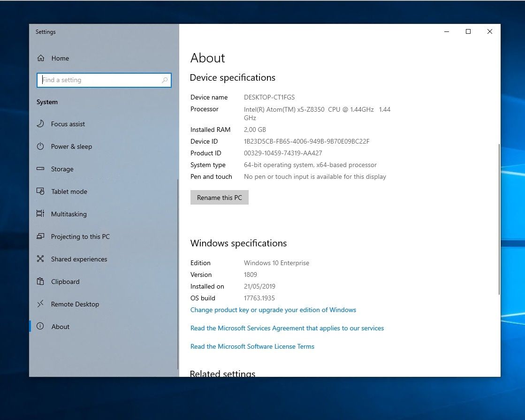
Task: Select Remote Desktop label
Action: point(75,304)
